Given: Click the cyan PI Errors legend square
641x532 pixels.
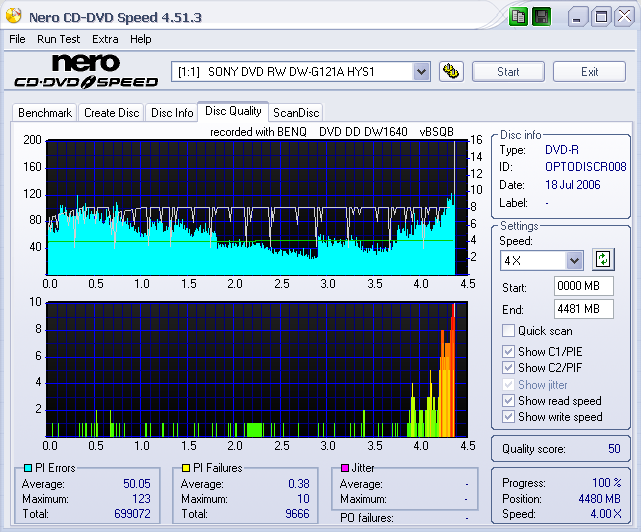Looking at the screenshot, I should pos(28,468).
